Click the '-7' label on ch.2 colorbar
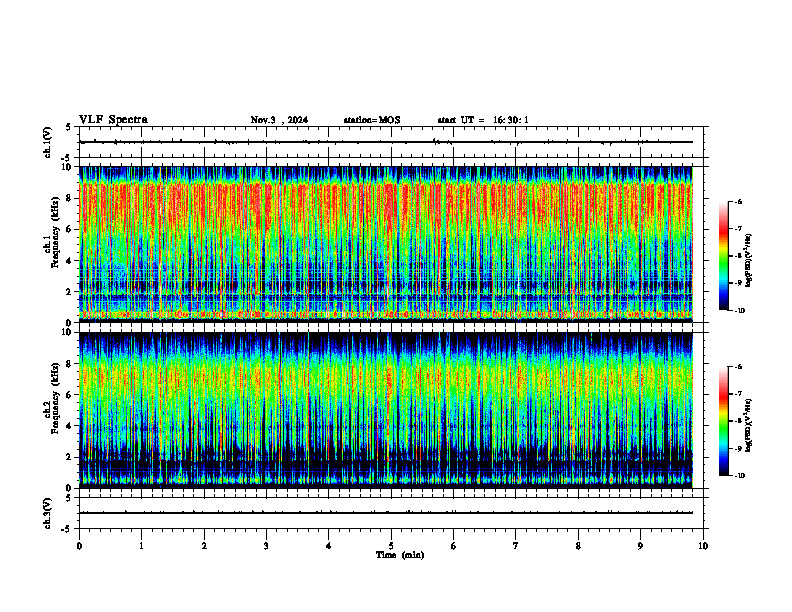Viewport: 792px width, 612px height. (x=738, y=394)
